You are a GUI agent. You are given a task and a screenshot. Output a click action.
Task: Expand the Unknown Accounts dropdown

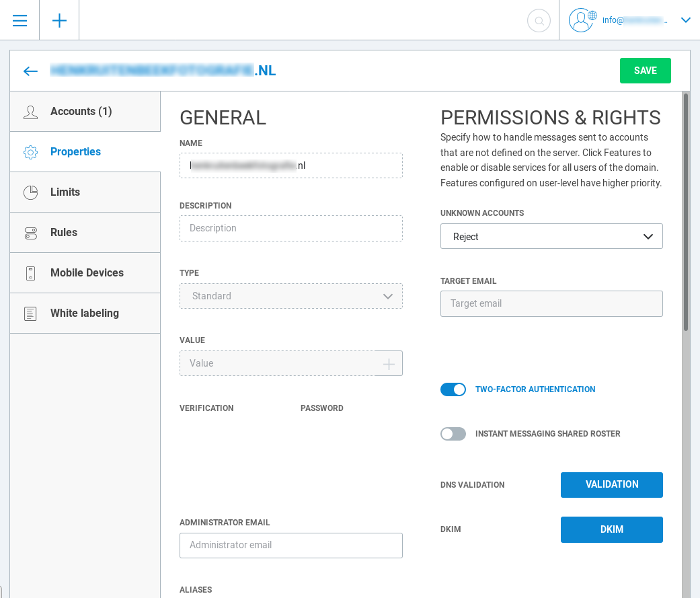551,237
